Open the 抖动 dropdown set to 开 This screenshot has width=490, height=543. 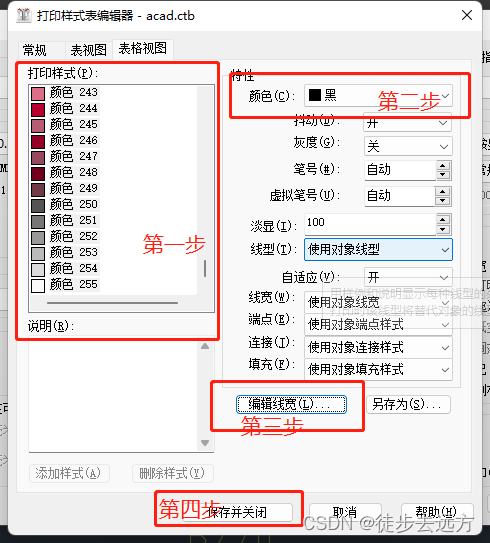pyautogui.click(x=408, y=122)
